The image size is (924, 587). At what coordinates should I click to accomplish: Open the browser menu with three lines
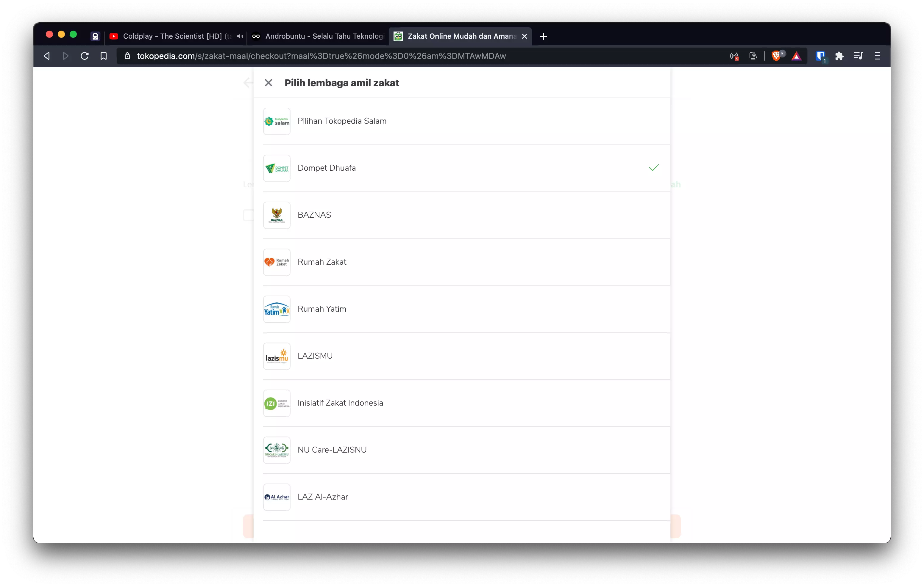point(877,56)
